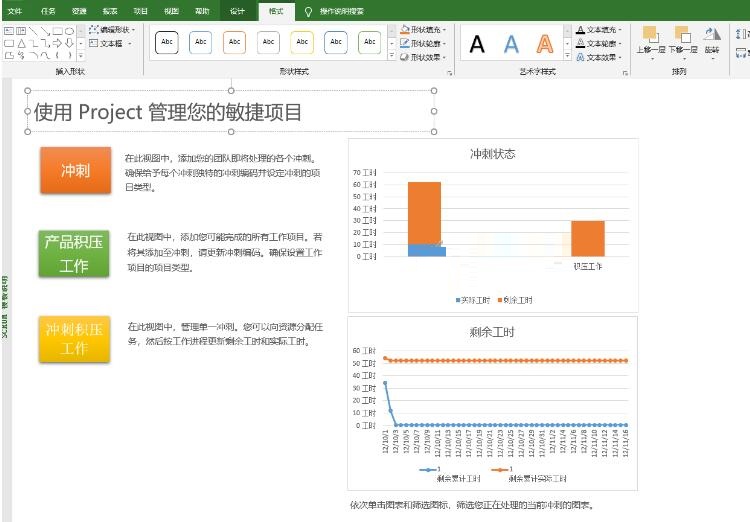Switch to the 资源 resource tab

point(79,11)
